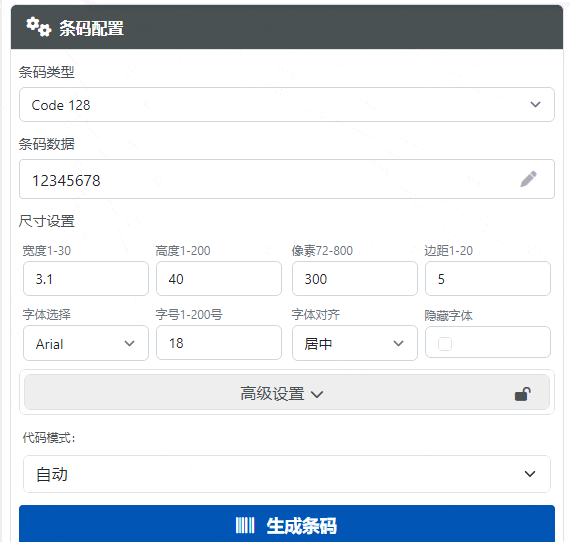
Task: Click the 宽度 input showing 3.1
Action: click(86, 279)
